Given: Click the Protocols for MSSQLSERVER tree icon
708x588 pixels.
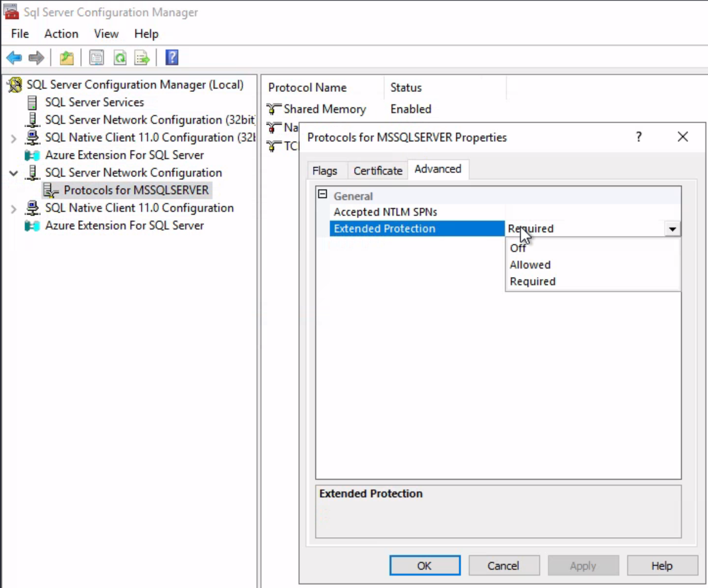Looking at the screenshot, I should click(51, 190).
